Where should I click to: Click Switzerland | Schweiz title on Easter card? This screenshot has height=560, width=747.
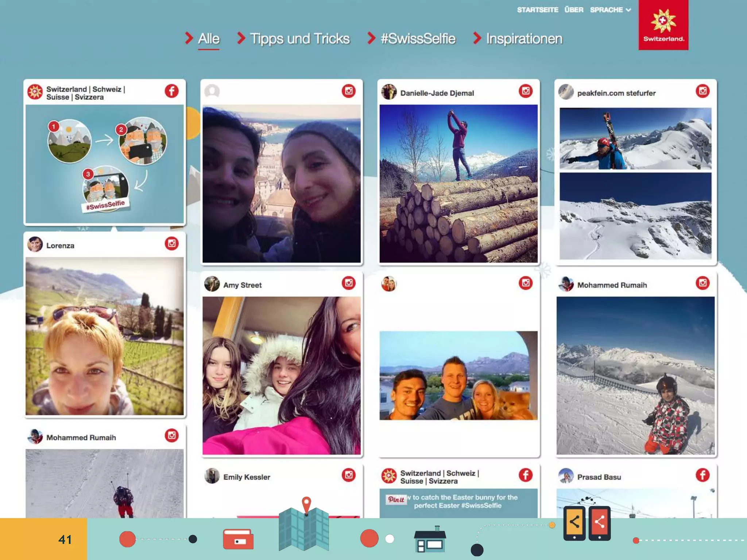coord(440,477)
